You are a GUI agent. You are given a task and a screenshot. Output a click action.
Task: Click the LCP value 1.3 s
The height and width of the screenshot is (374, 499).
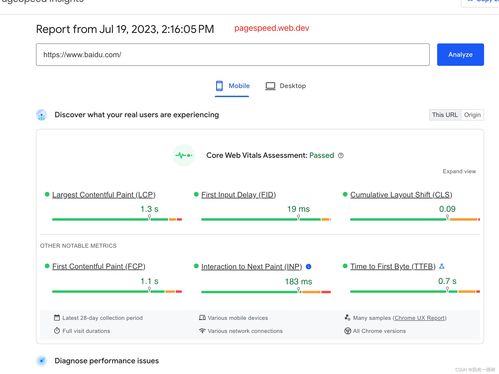[x=149, y=209]
